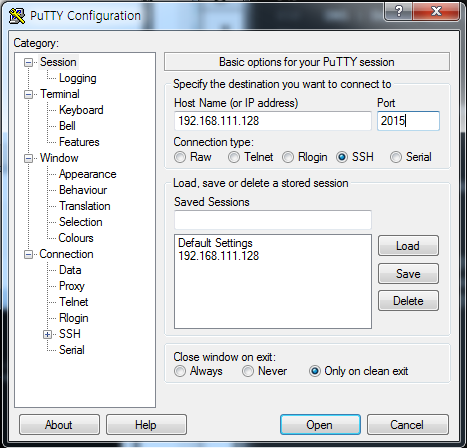Open the Keyboard settings category
467x448 pixels.
(81, 110)
